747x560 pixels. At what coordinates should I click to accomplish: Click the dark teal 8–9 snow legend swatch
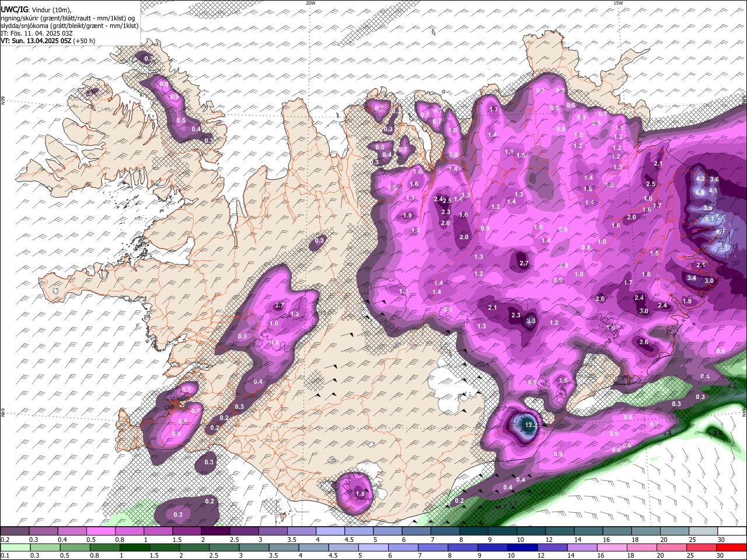474,531
